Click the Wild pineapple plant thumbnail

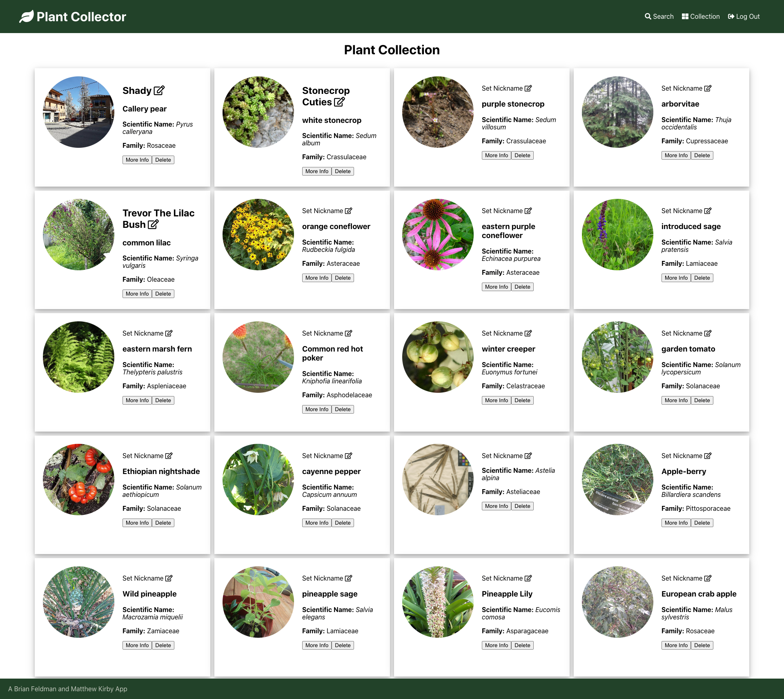78,602
